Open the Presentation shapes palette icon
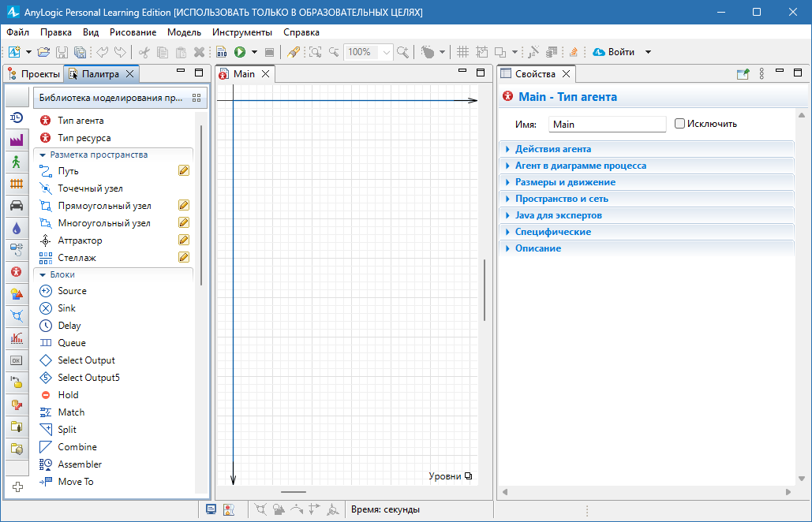 coord(17,294)
